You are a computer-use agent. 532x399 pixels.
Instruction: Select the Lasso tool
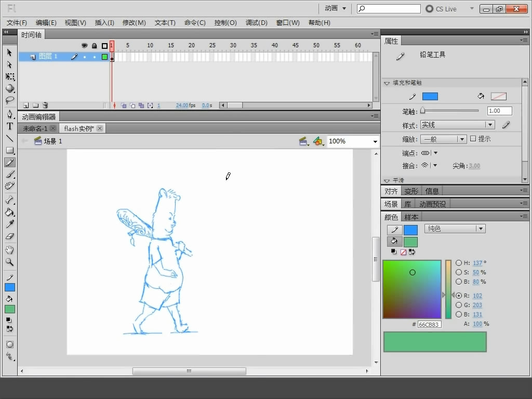pos(9,100)
